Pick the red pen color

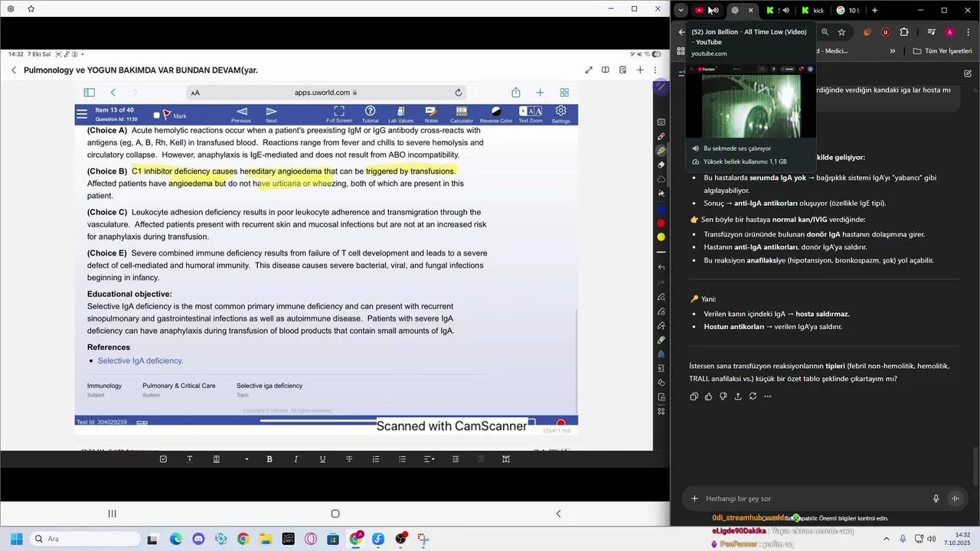661,223
